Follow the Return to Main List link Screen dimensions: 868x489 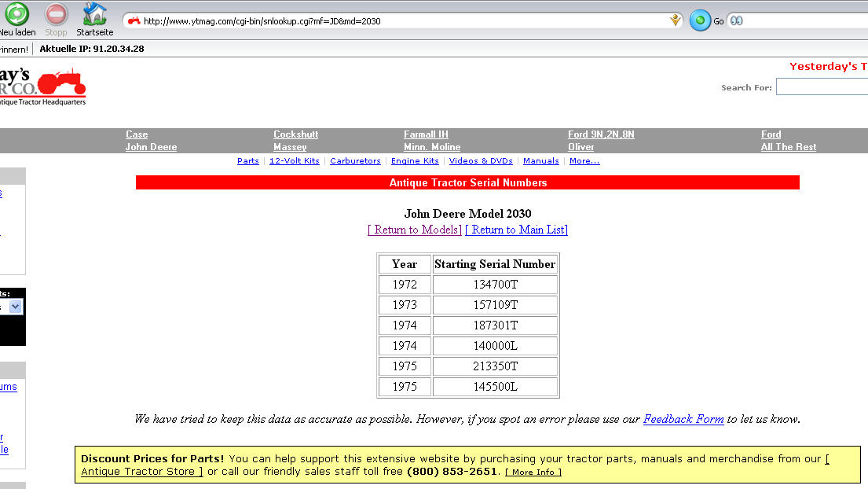516,230
